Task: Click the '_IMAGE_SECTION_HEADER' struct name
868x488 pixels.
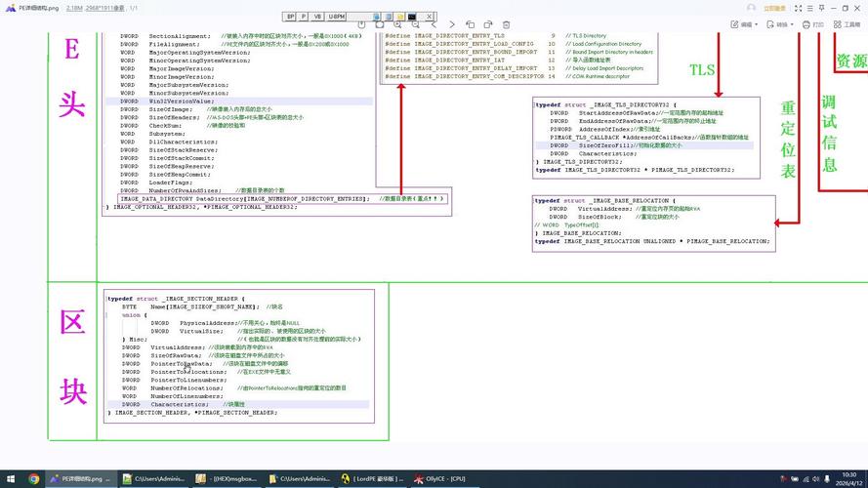Action: (x=200, y=299)
